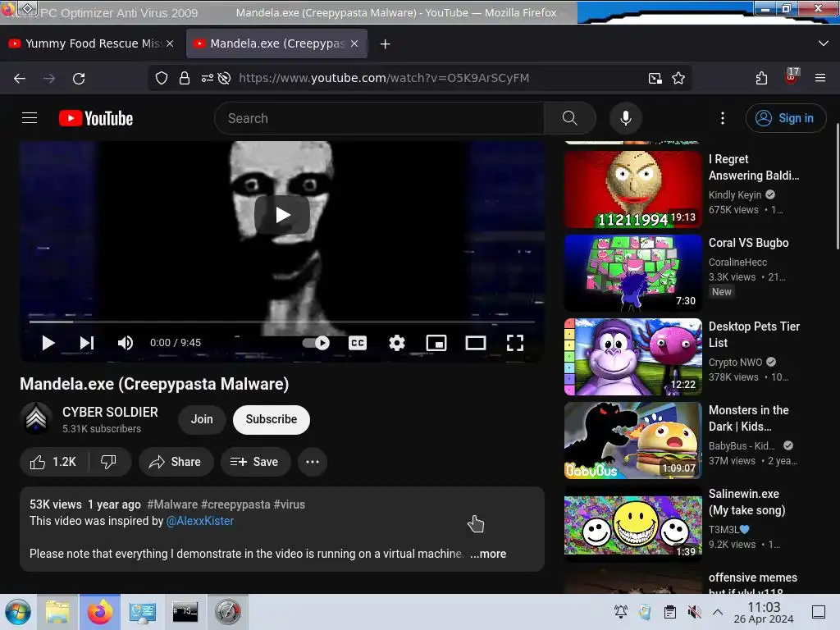The height and width of the screenshot is (630, 840).
Task: Click the #Malware hashtag
Action: pyautogui.click(x=172, y=504)
